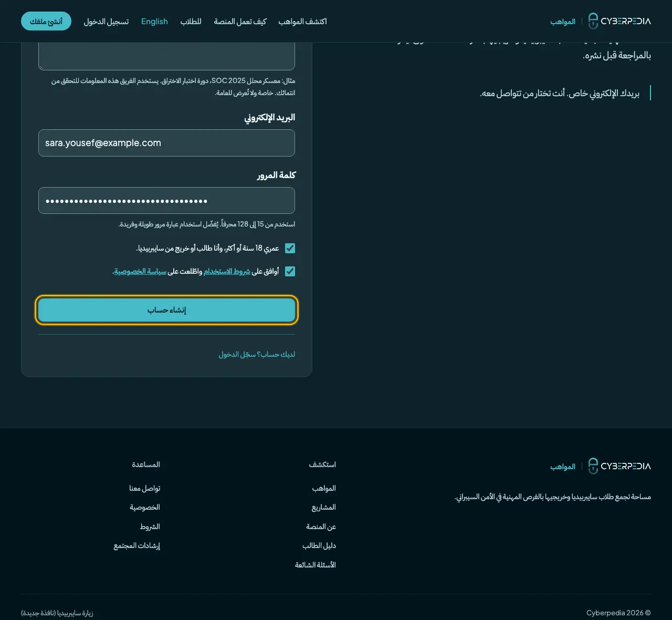672x620 pixels.
Task: Open the عن المنصة footer link
Action: coord(321,526)
